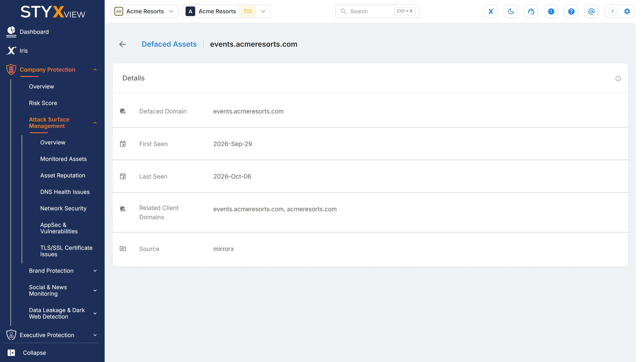Open DNS Health Issues page
The height and width of the screenshot is (362, 644).
[65, 192]
